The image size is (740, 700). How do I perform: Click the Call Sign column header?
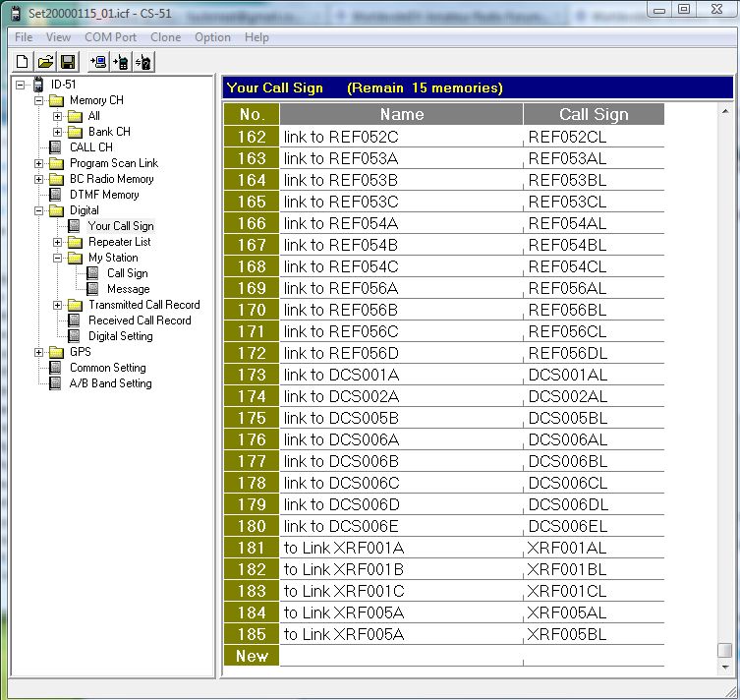coord(593,114)
